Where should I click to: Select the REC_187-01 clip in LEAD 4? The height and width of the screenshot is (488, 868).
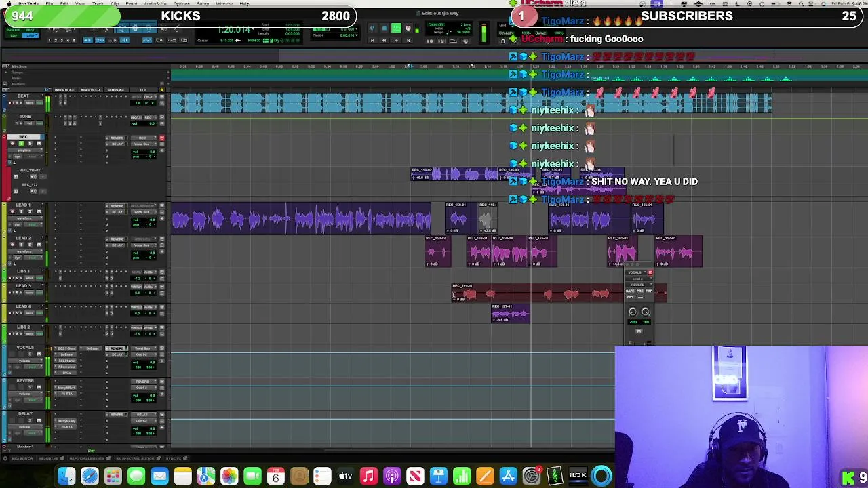click(x=511, y=313)
